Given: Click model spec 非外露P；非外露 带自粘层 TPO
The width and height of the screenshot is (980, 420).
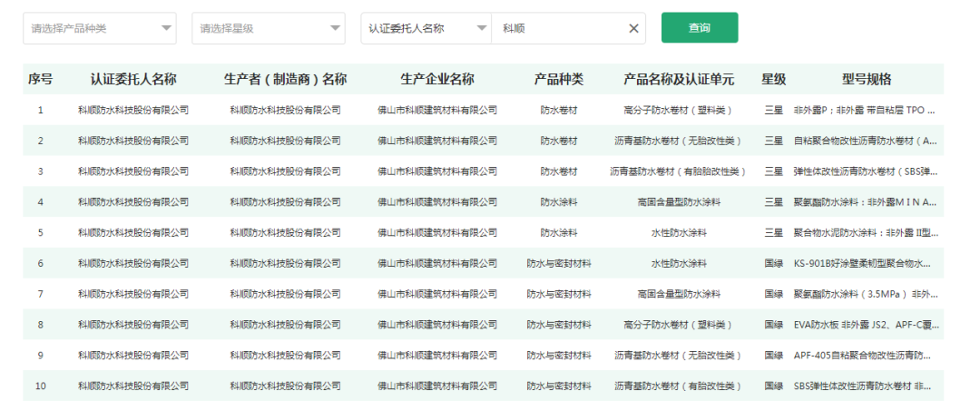Looking at the screenshot, I should (865, 110).
